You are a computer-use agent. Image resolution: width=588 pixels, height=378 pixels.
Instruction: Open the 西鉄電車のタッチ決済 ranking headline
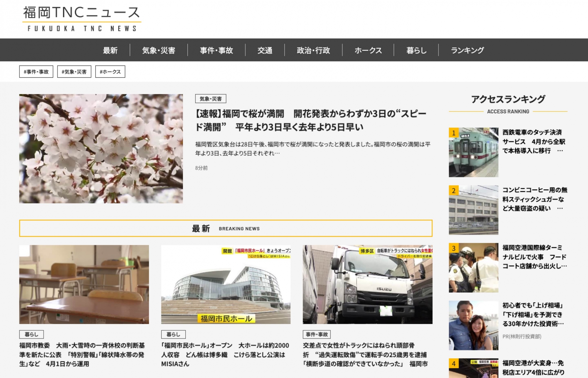[x=534, y=141]
